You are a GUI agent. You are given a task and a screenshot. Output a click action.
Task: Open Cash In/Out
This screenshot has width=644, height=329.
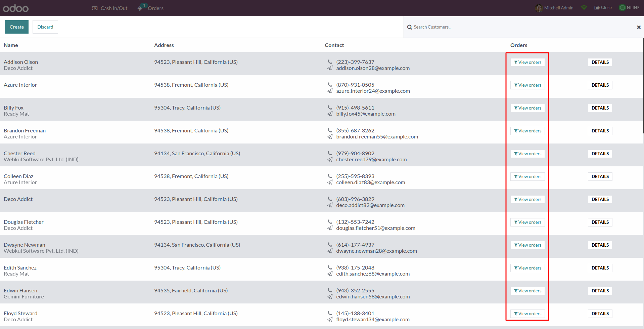coord(110,8)
